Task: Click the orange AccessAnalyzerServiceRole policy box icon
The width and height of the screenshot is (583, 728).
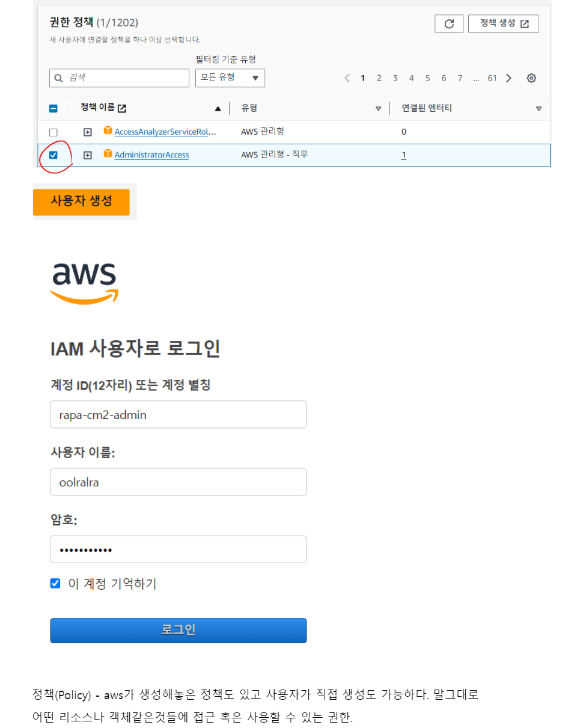Action: [x=108, y=130]
